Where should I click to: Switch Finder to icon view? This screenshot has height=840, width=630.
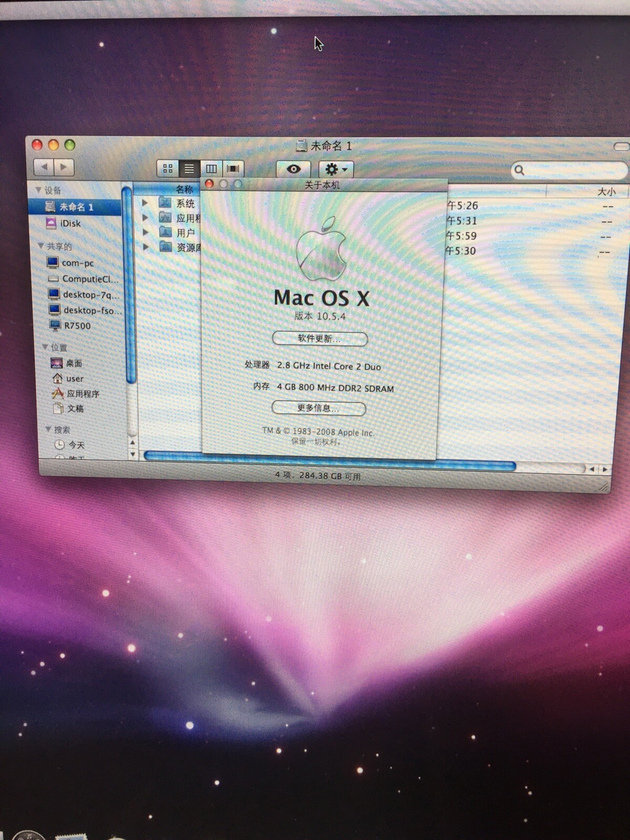[168, 169]
